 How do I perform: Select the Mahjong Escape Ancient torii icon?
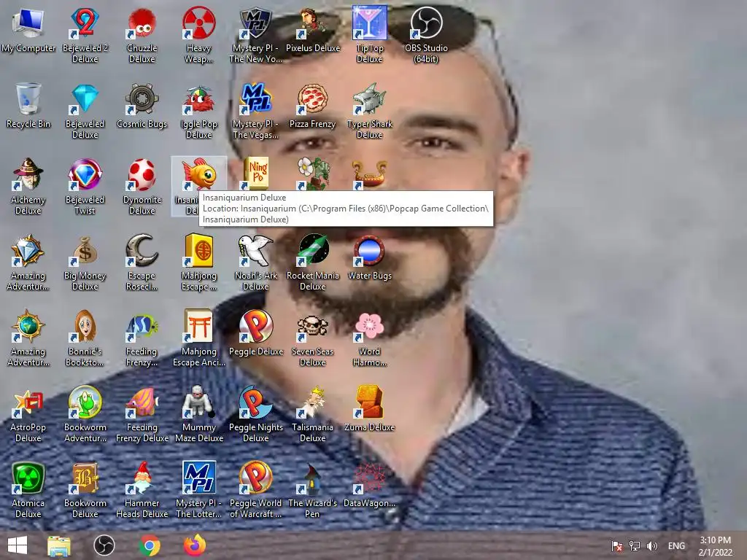point(198,326)
